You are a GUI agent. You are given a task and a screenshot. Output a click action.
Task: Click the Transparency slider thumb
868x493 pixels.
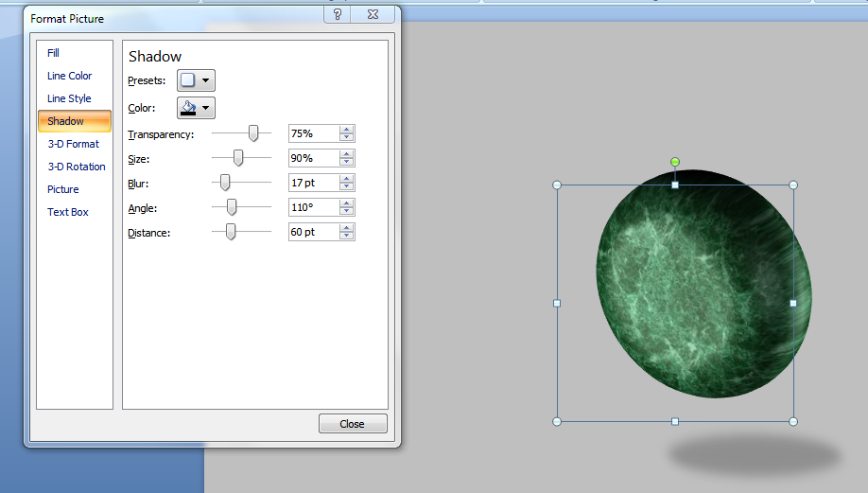pyautogui.click(x=253, y=132)
